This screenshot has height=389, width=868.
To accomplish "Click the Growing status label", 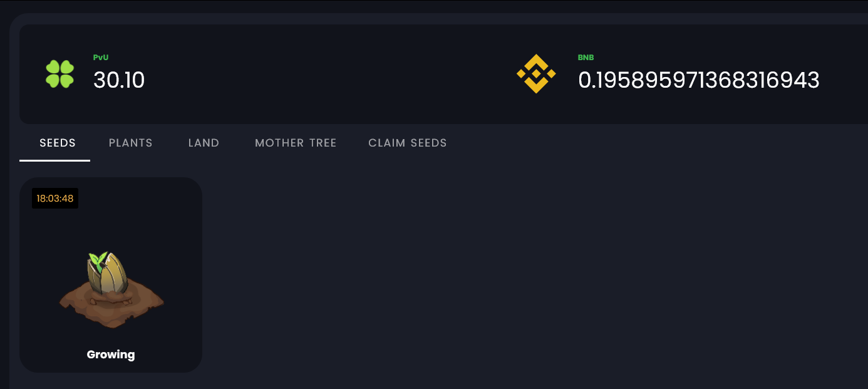I will 111,355.
